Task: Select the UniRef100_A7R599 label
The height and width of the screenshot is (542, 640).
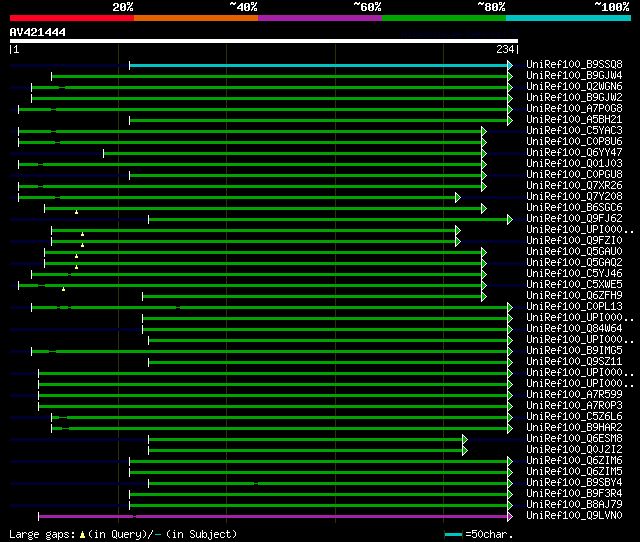Action: coord(574,395)
